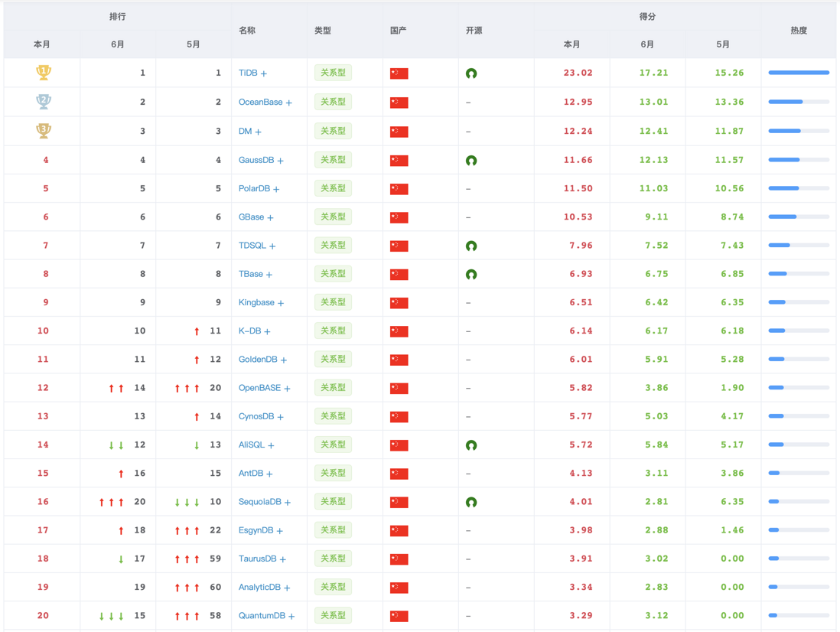This screenshot has height=632, width=840.
Task: Click the open-source icon in TDSQL row
Action: click(x=471, y=246)
